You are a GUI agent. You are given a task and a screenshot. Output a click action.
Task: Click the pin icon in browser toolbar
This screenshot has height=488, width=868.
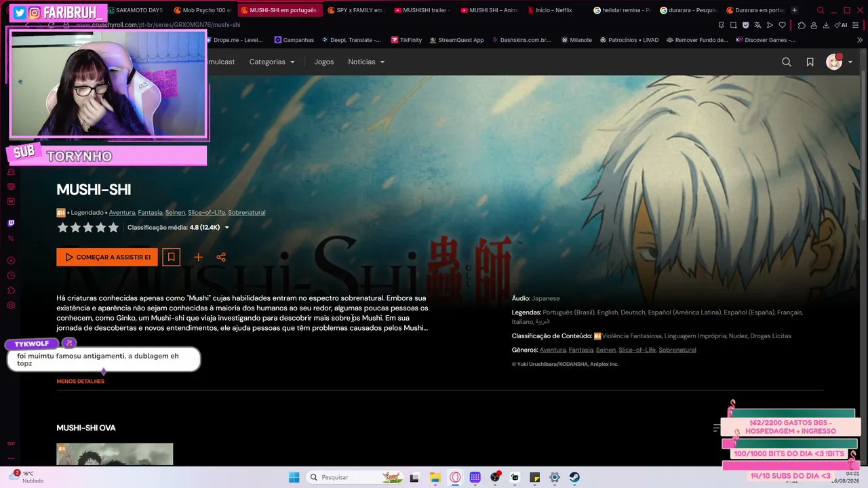pyautogui.click(x=721, y=25)
